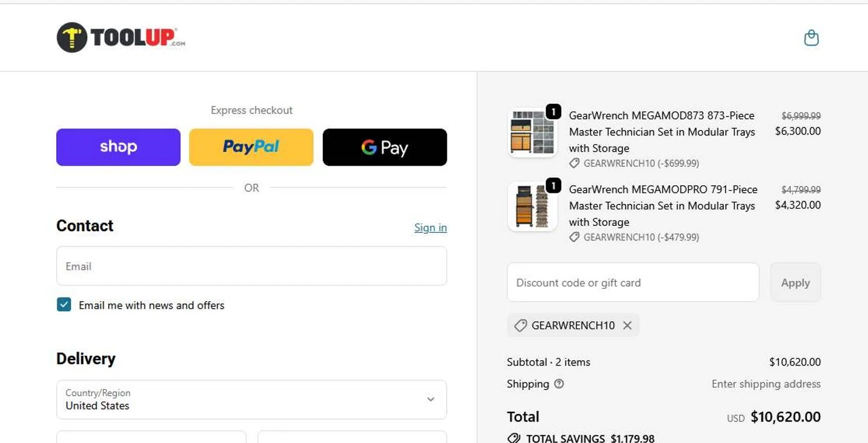Click the MEGAMOD873 product thumbnail
The height and width of the screenshot is (443, 868).
532,133
